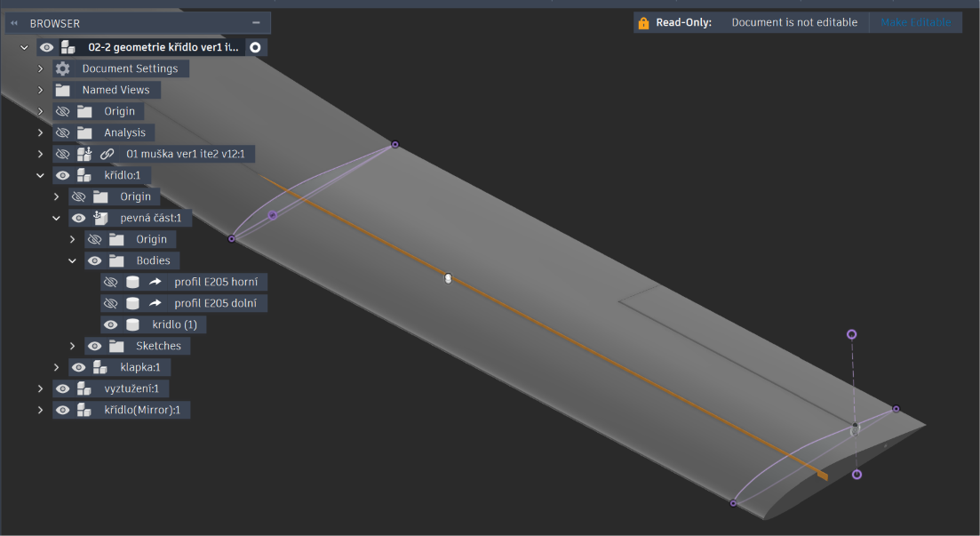Click the purple sketch point at wing top edge

tap(395, 145)
